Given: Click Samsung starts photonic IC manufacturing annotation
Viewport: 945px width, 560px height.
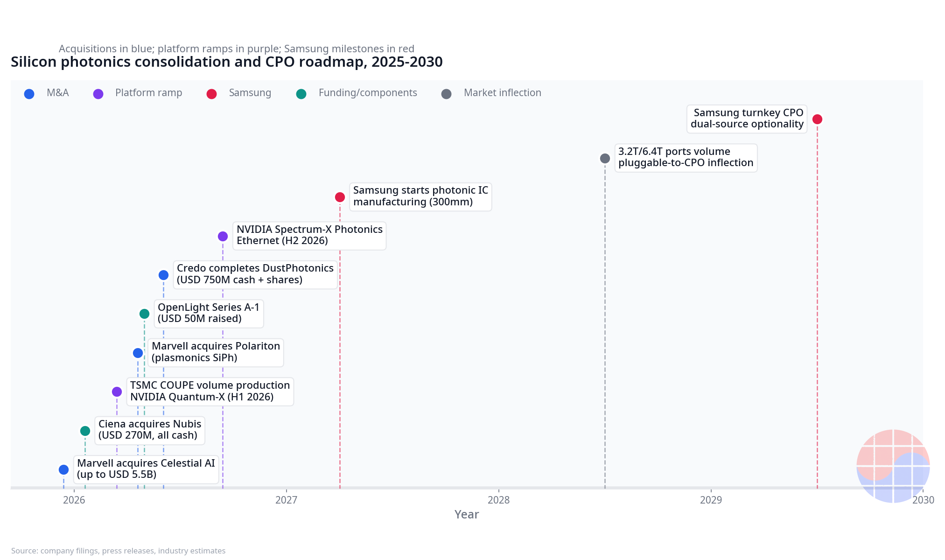Looking at the screenshot, I should (x=420, y=196).
